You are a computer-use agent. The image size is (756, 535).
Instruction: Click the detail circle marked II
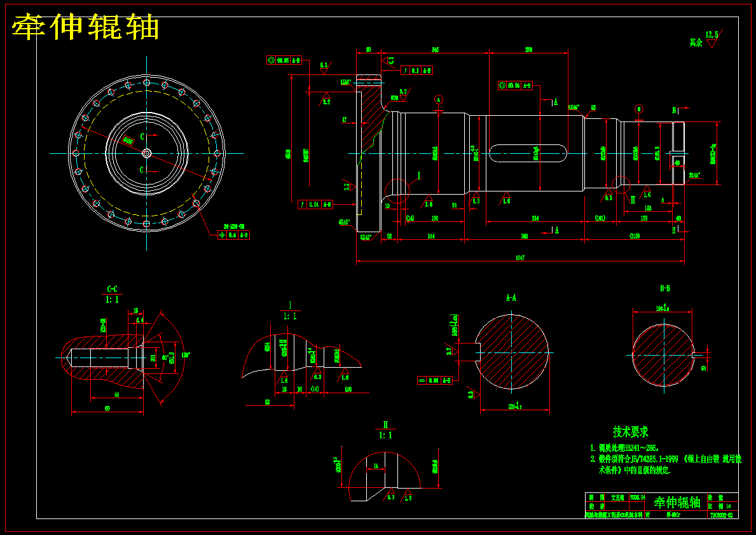coord(621,184)
